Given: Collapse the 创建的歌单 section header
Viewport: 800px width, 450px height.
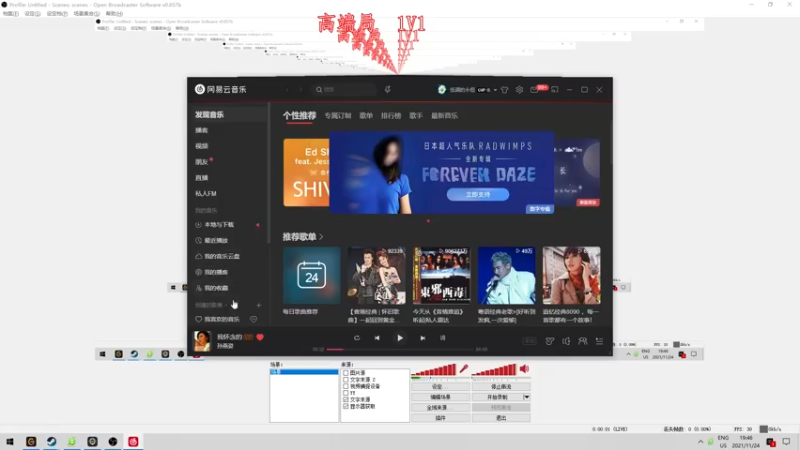Looking at the screenshot, I should click(210, 305).
